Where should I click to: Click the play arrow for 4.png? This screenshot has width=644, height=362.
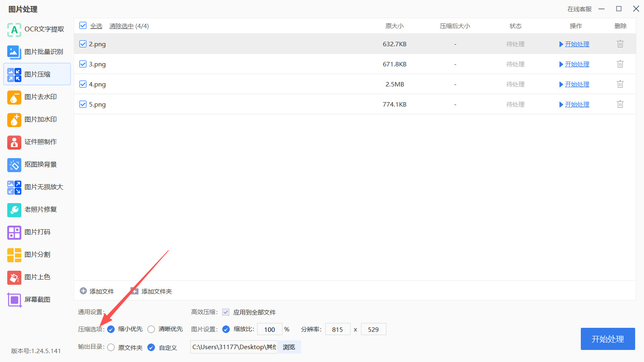point(561,84)
